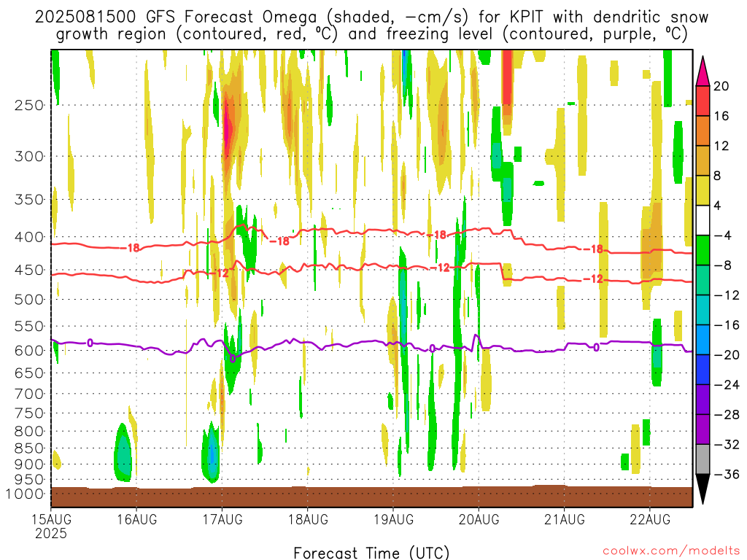The image size is (747, 560).
Task: Click the colorbar value label 20
Action: tap(721, 86)
